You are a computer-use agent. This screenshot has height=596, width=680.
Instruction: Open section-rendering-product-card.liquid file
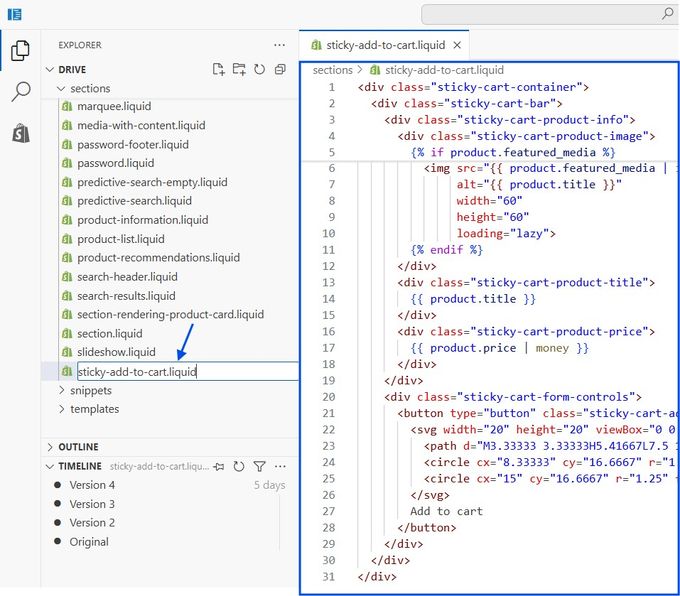[170, 314]
